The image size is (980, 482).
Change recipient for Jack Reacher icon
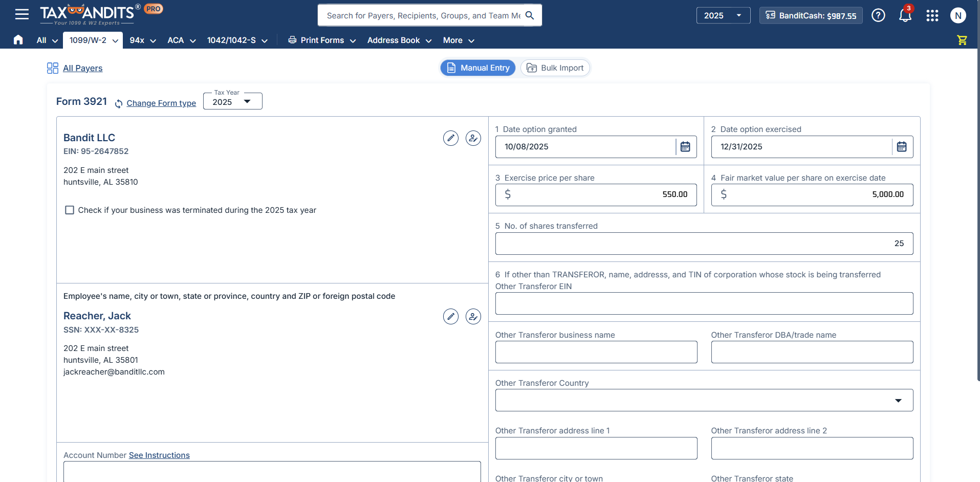[x=473, y=317]
